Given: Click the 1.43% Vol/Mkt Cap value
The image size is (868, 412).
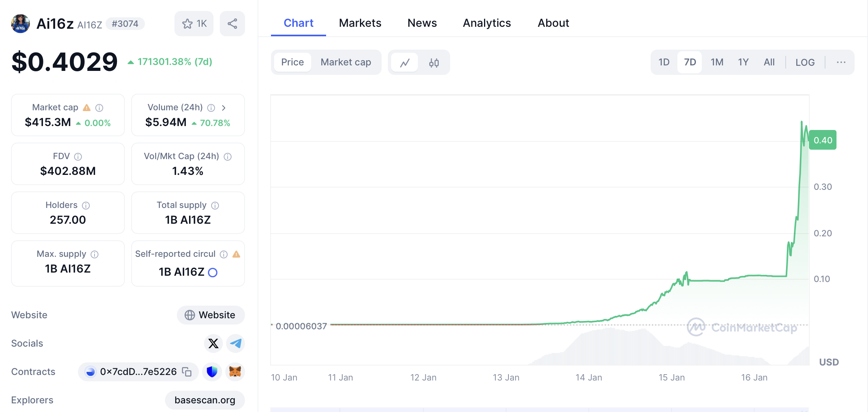Looking at the screenshot, I should [x=188, y=171].
